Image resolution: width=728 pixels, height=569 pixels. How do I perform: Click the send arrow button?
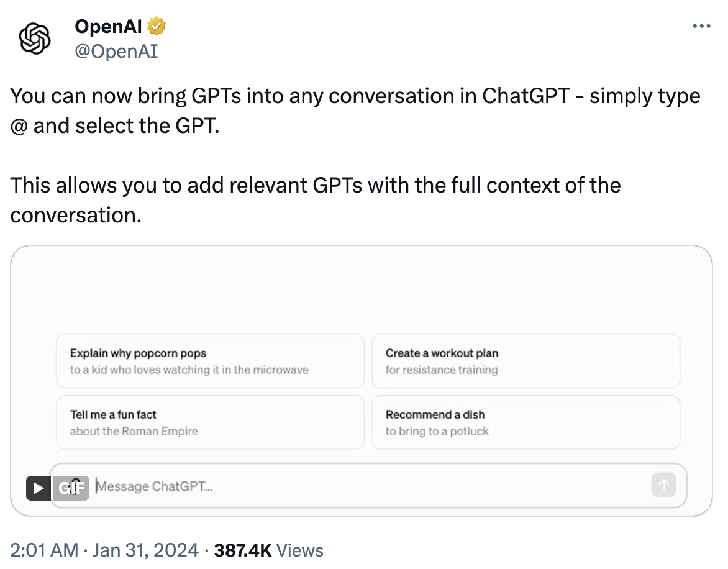[x=663, y=485]
